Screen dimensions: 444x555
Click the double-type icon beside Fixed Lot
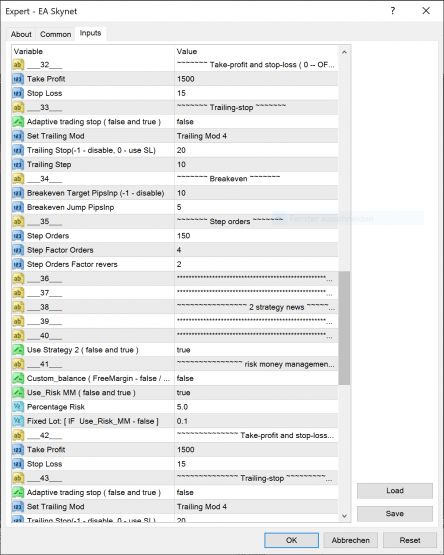[18, 421]
